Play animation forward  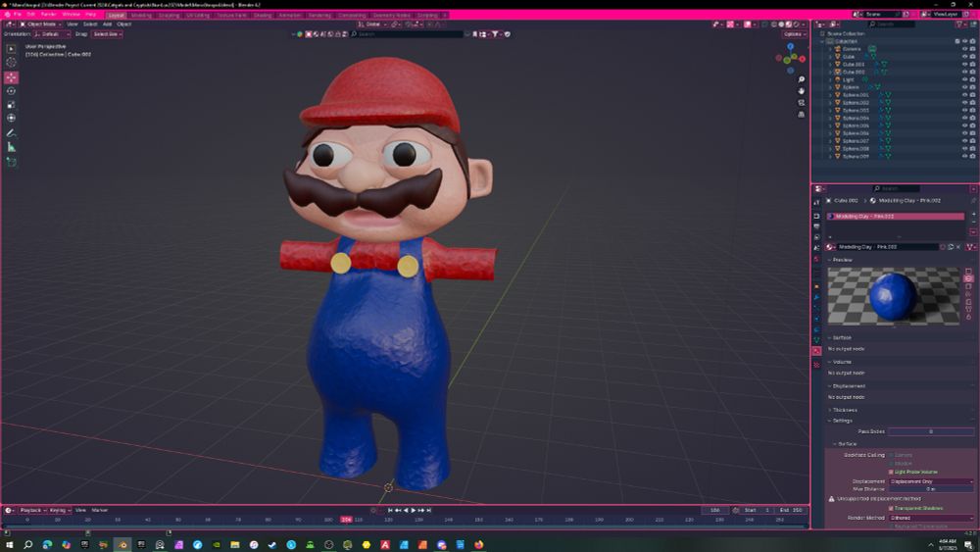(414, 510)
